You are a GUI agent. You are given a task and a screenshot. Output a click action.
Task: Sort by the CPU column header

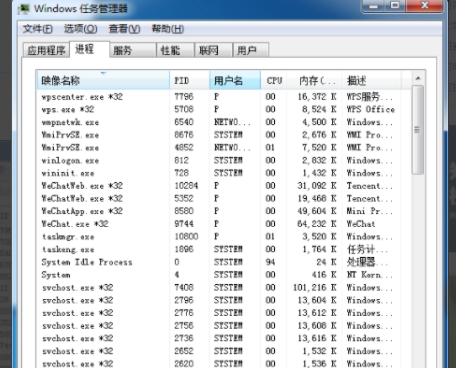(274, 80)
